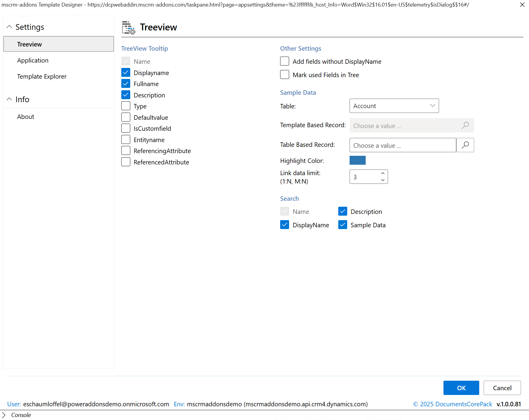The width and height of the screenshot is (529, 420).
Task: Open the About page
Action: [26, 117]
